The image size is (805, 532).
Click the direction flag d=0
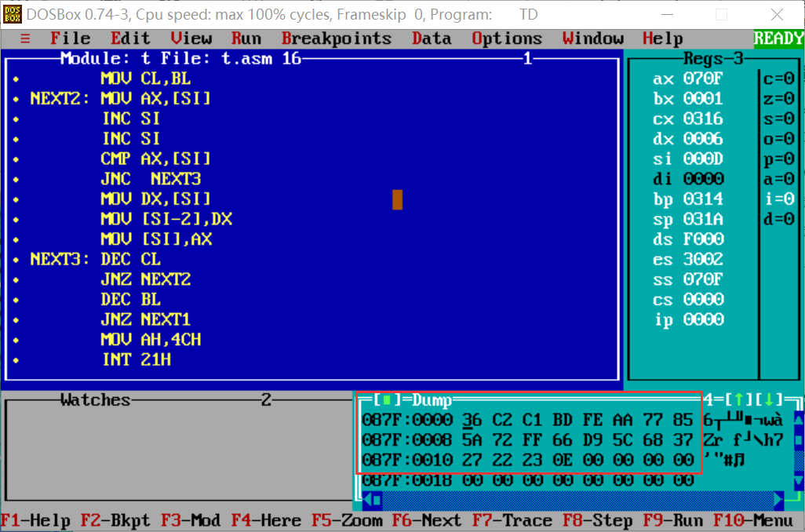pyautogui.click(x=779, y=219)
